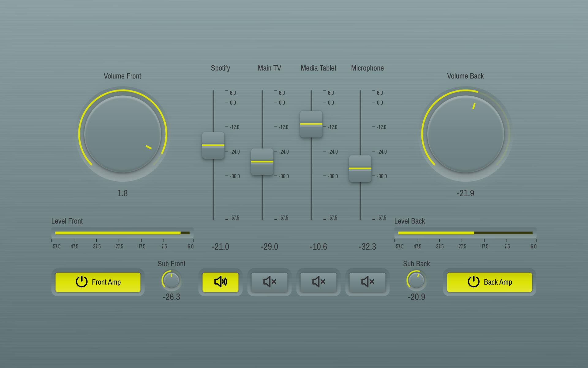Click the Volume Front dial
This screenshot has width=588, height=368.
point(123,134)
